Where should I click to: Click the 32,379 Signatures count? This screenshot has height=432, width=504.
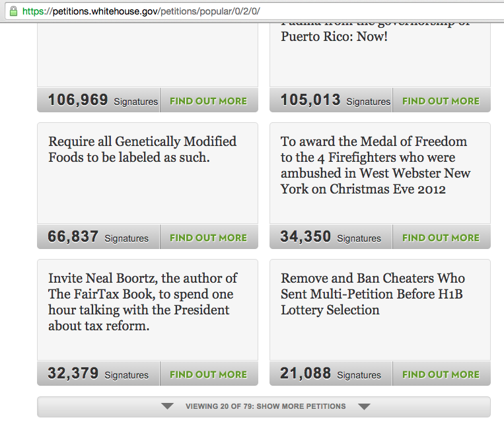tap(98, 374)
